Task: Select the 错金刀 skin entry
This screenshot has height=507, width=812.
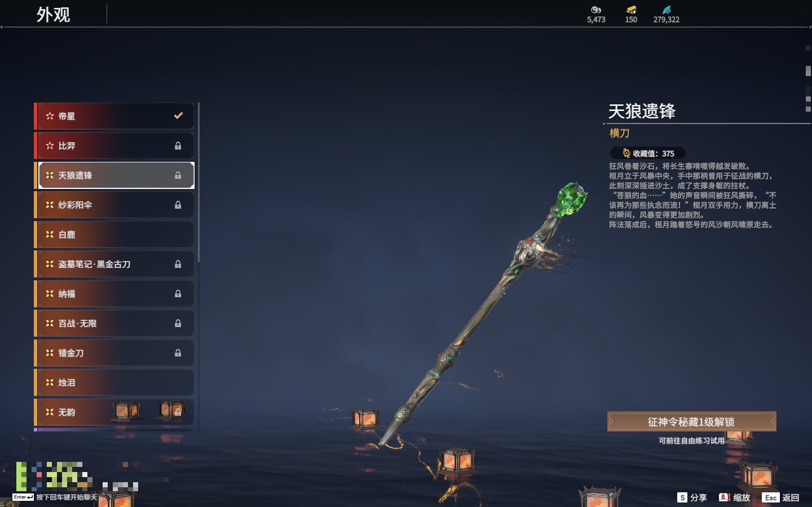Action: pos(114,353)
